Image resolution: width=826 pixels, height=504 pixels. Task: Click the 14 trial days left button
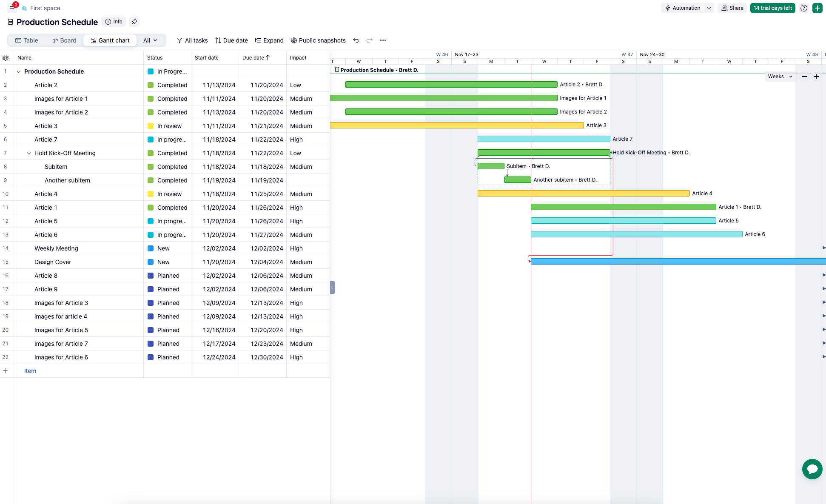tap(772, 8)
